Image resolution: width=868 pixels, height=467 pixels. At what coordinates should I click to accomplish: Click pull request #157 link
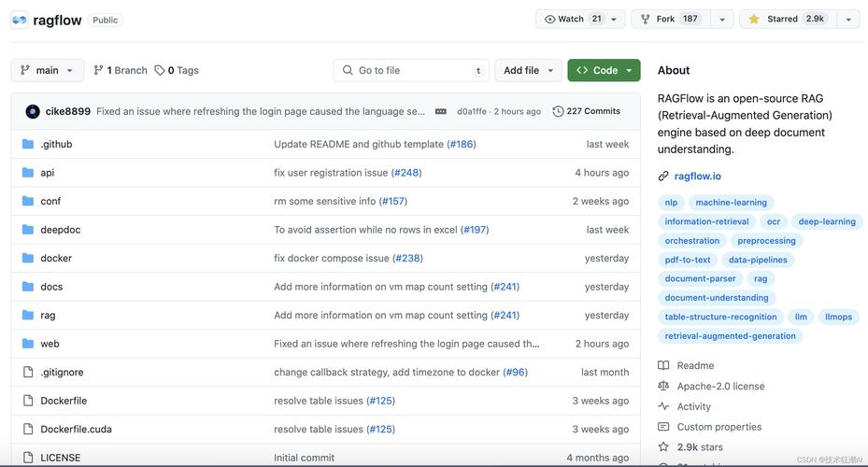(393, 201)
